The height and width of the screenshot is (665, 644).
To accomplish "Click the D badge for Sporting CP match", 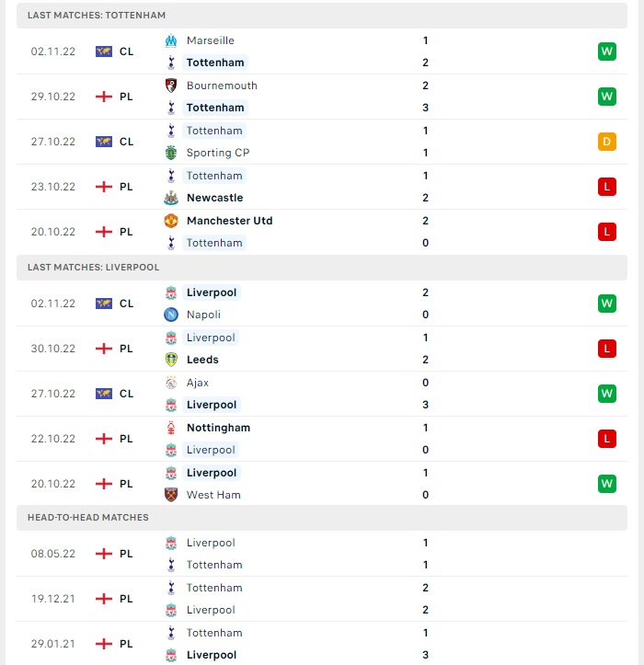I will tap(606, 142).
